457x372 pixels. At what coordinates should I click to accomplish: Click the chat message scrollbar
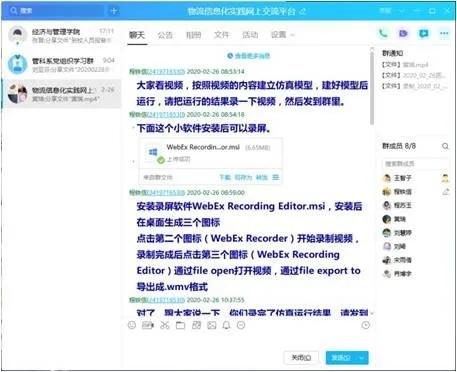pyautogui.click(x=372, y=88)
